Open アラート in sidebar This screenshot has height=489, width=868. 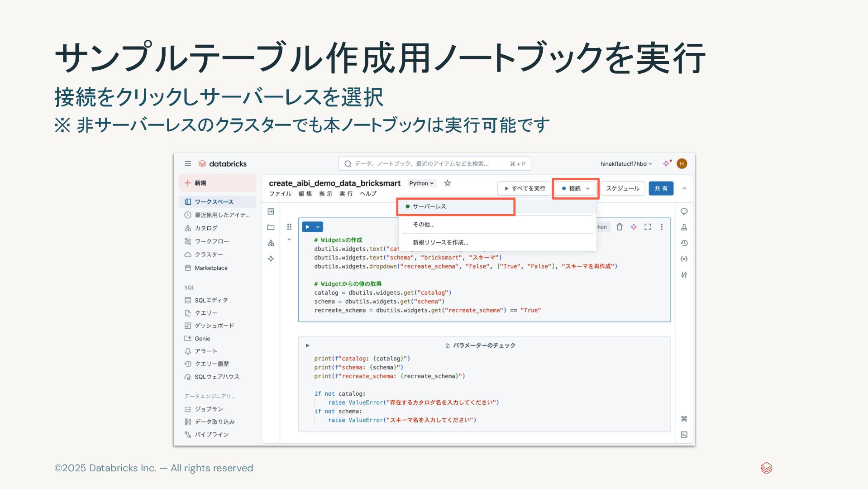(218, 351)
